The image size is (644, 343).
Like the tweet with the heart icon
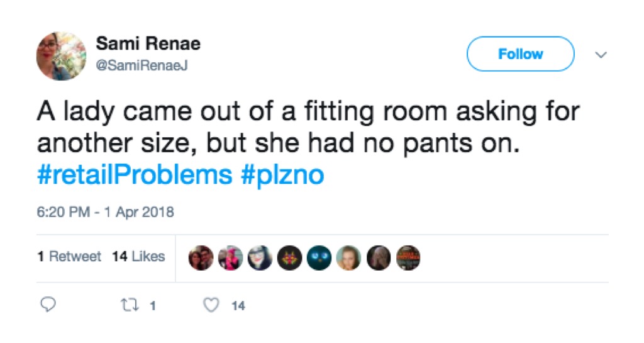coord(213,306)
